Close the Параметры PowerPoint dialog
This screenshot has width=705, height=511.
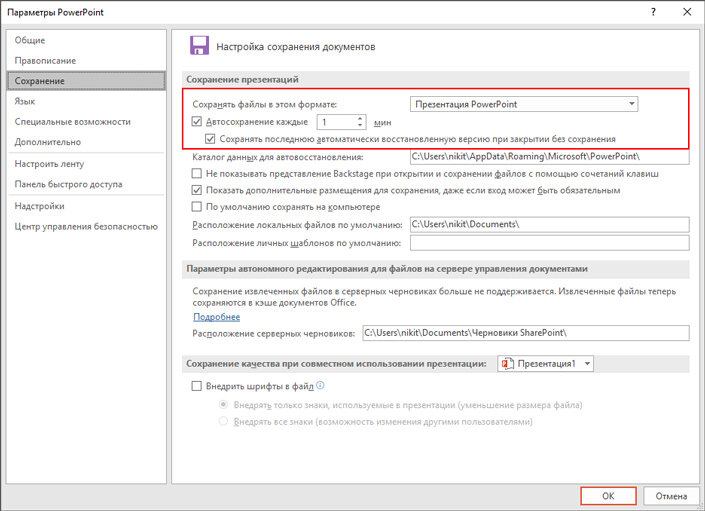(687, 12)
